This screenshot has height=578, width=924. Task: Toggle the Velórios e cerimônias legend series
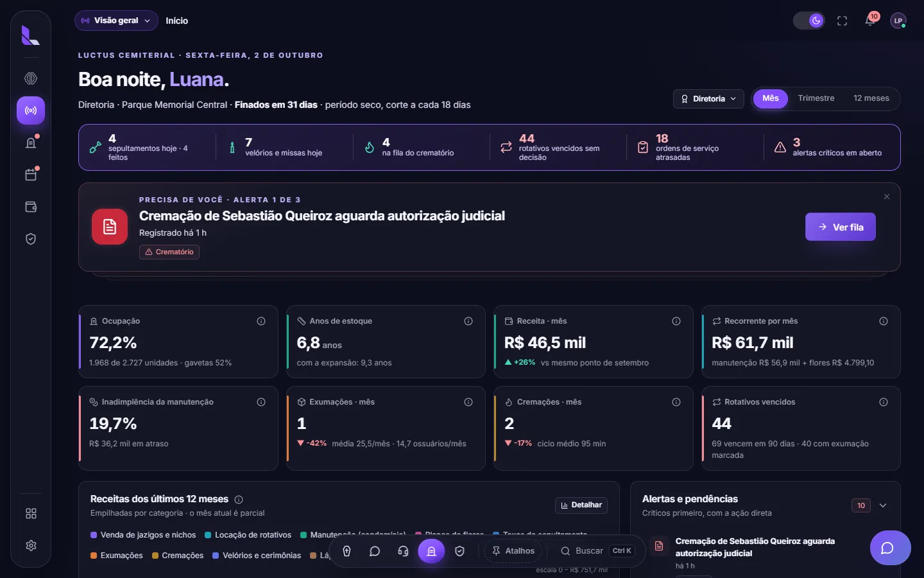[257, 556]
